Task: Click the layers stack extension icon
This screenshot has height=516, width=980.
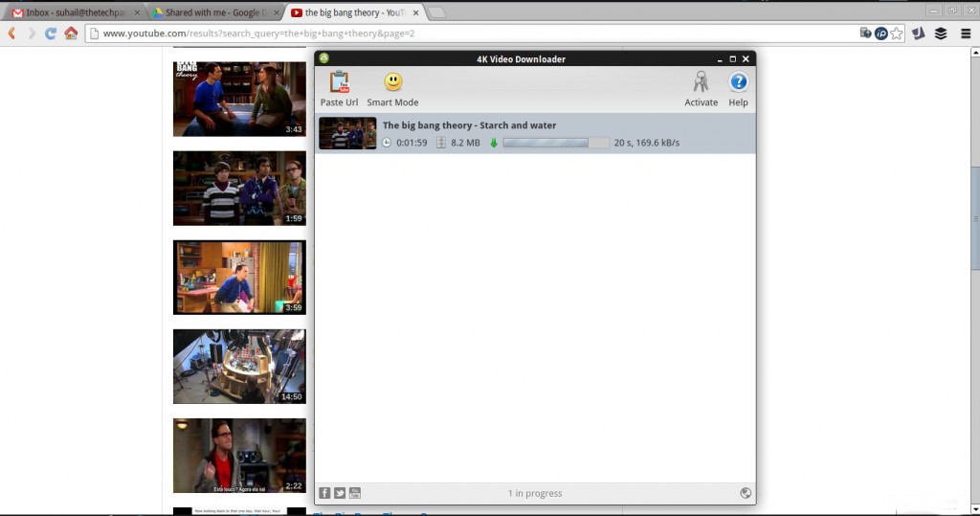Action: [941, 34]
